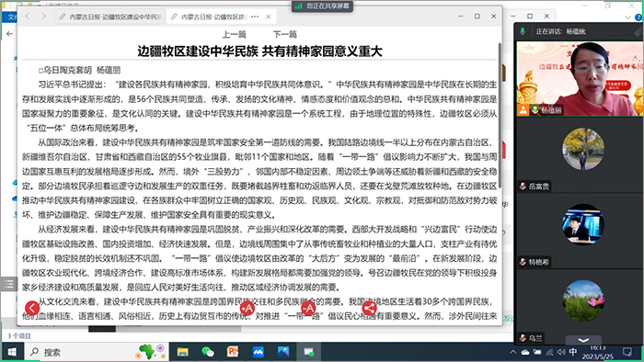Open the table of contents sidebar icon
Screen dimensions: 644x362
9,284
